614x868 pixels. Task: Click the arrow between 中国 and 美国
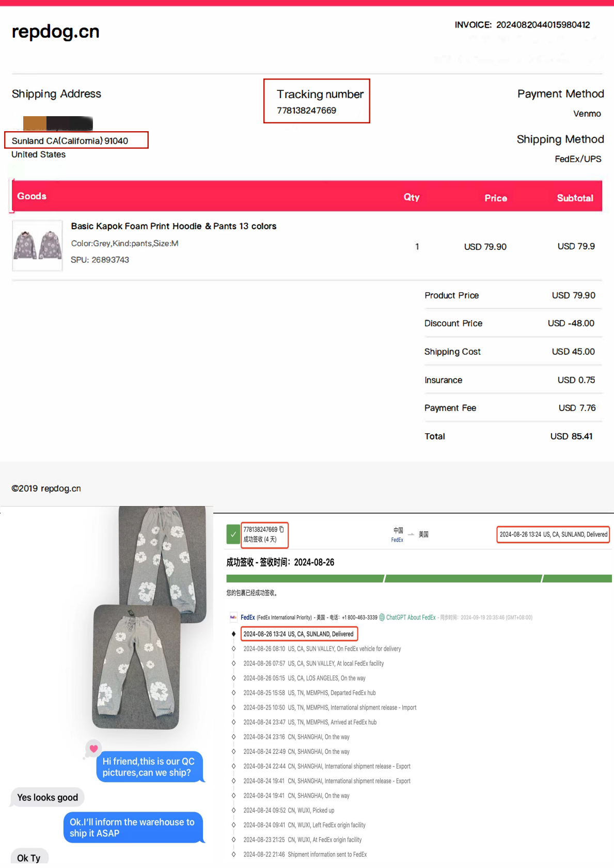[411, 534]
